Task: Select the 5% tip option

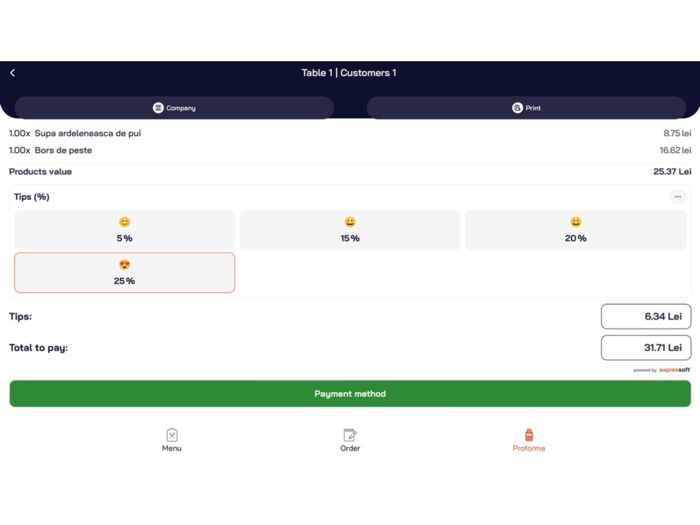Action: tap(125, 230)
